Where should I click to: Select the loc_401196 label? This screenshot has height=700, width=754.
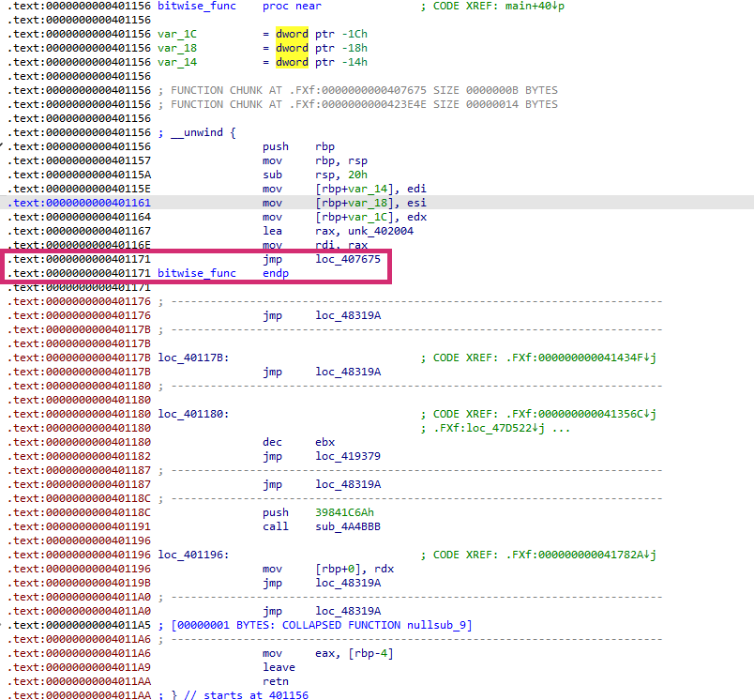point(193,555)
